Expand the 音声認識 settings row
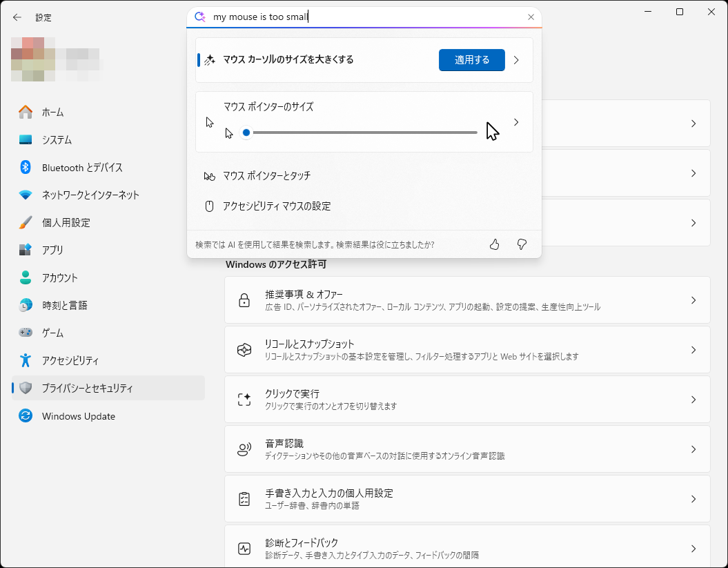Screen dimensions: 728x568 (693, 449)
